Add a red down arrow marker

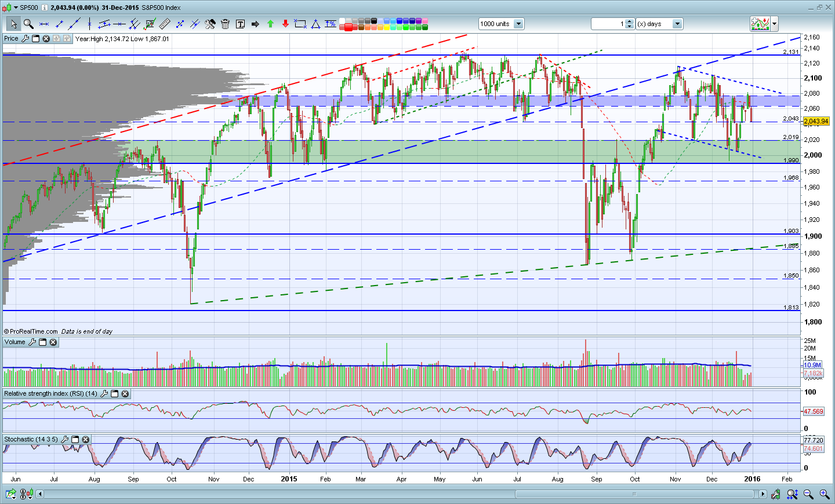coord(285,24)
